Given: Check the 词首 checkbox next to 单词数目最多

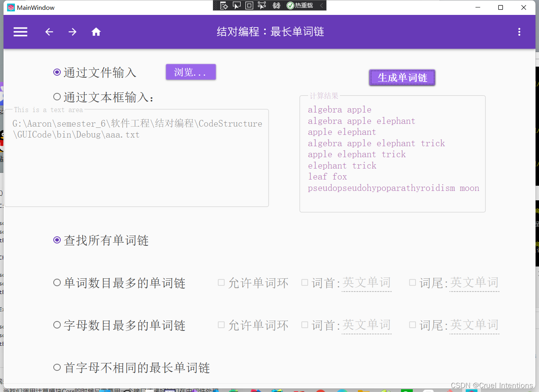Looking at the screenshot, I should click(x=305, y=282).
